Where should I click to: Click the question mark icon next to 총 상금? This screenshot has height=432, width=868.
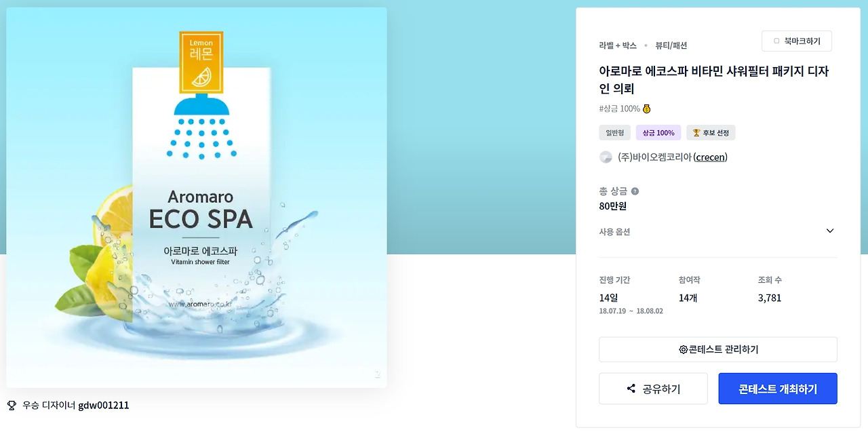point(635,191)
